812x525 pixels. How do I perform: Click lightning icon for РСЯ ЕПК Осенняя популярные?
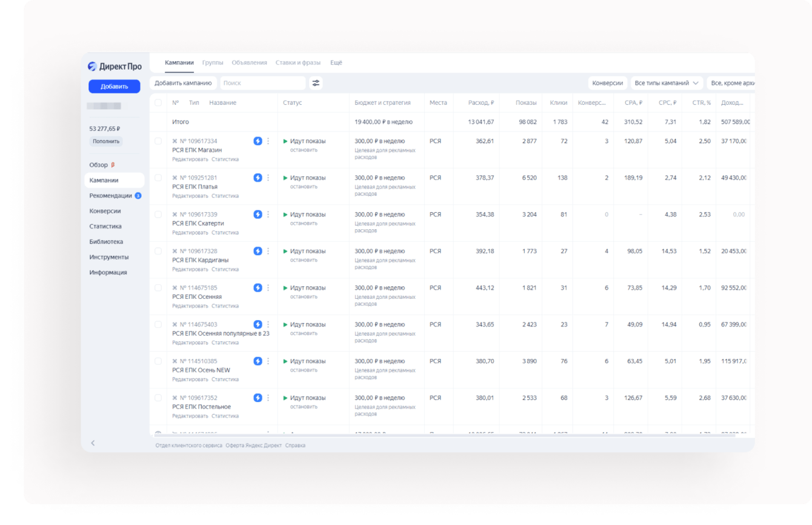[258, 324]
